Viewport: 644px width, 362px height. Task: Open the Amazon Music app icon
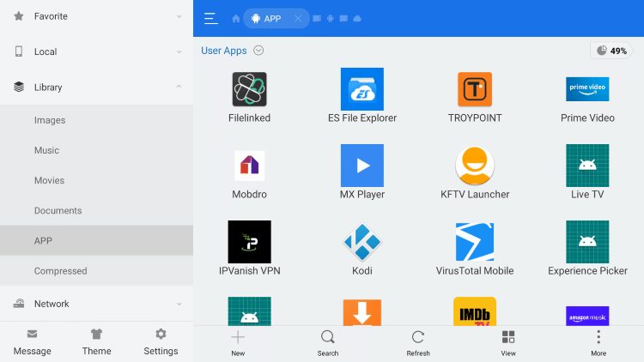coord(587,316)
